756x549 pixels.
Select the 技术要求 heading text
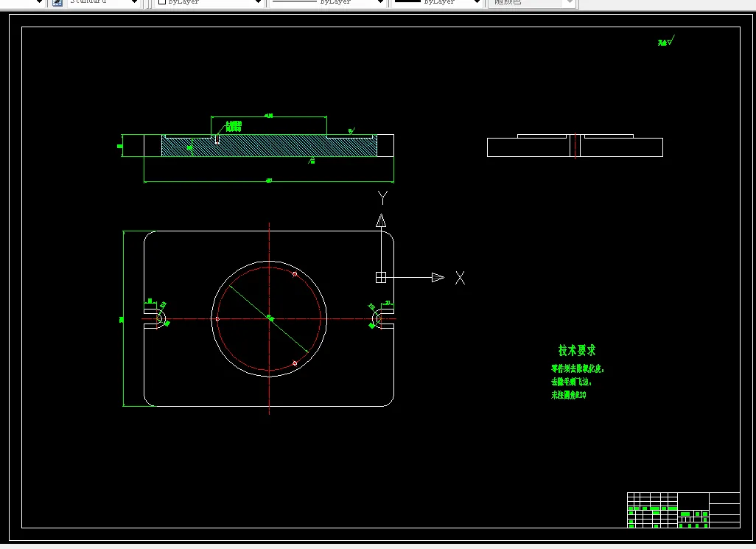click(577, 350)
